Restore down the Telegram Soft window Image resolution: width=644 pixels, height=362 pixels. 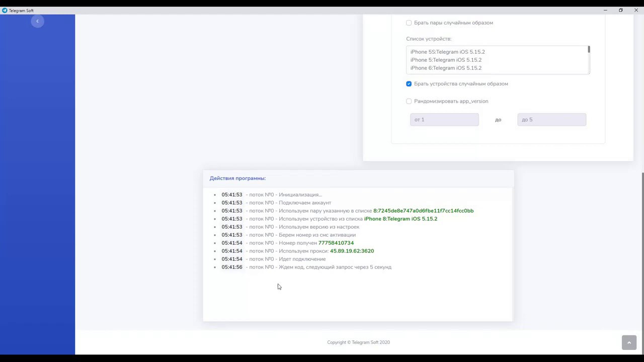(621, 10)
